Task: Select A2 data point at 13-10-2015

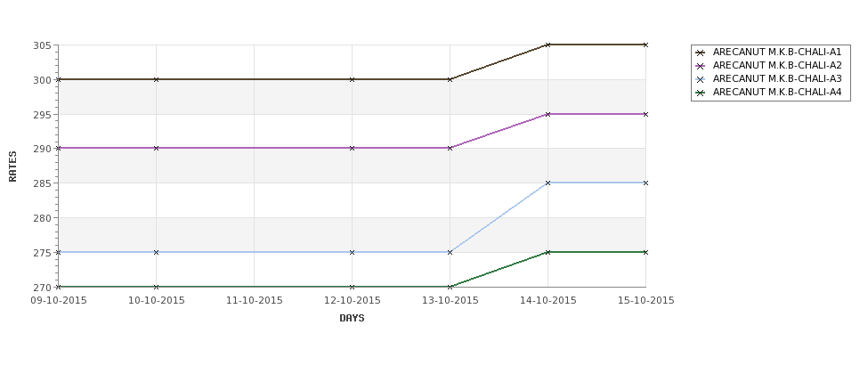Action: [x=450, y=149]
